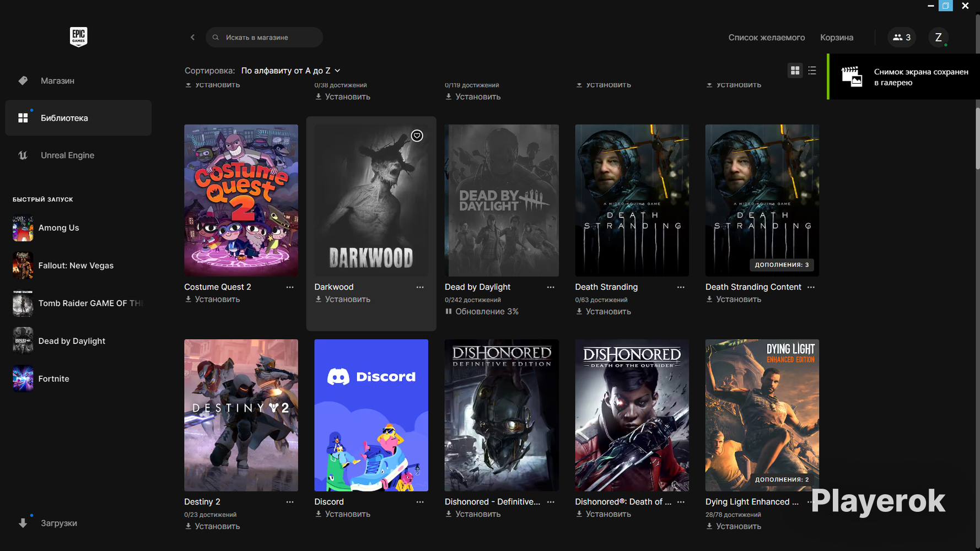Open options menu for Discord
The height and width of the screenshot is (551, 980).
[420, 502]
